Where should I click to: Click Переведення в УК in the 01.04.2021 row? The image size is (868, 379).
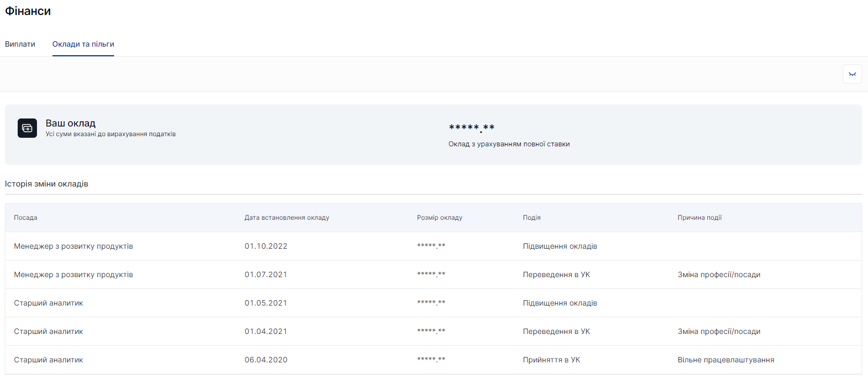556,331
